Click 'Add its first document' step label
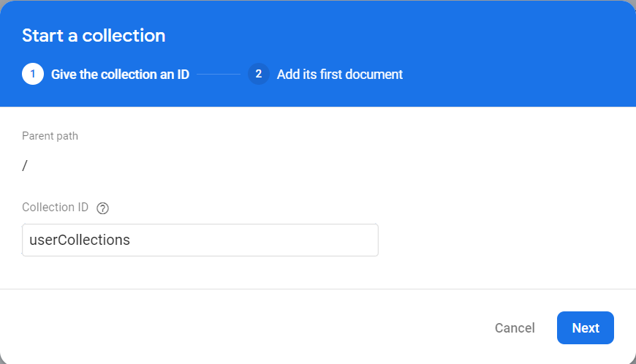The width and height of the screenshot is (636, 364). [x=339, y=74]
